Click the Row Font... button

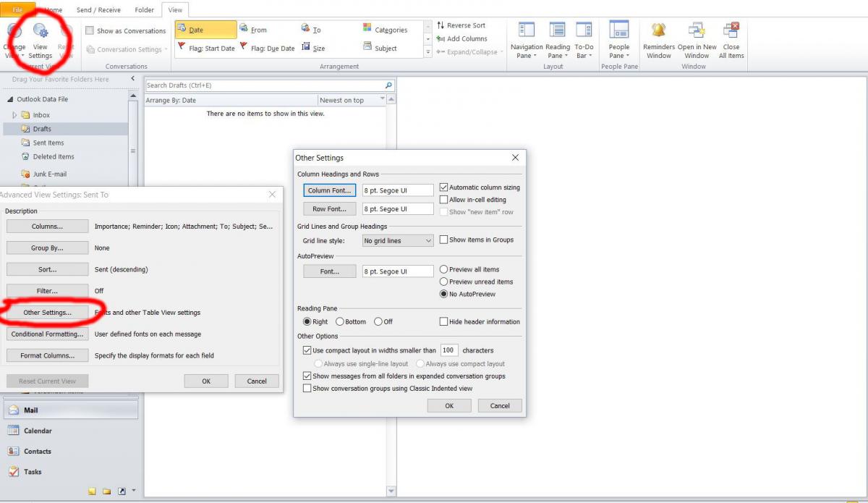(x=330, y=209)
